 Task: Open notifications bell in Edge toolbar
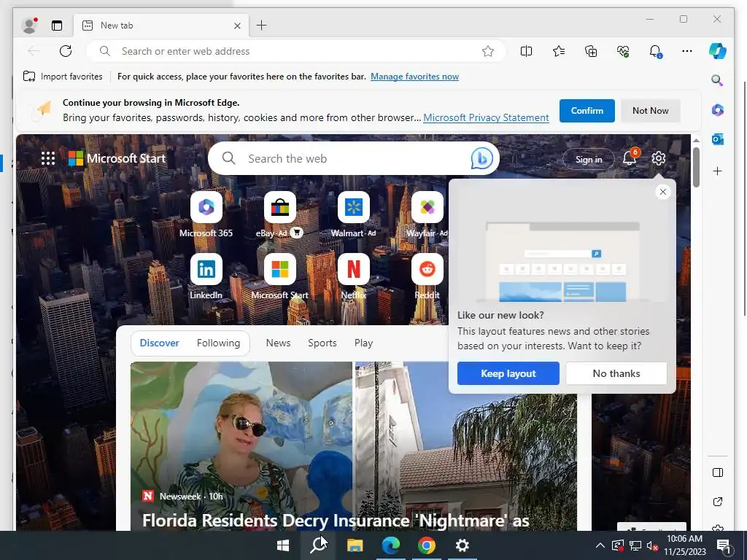(656, 51)
